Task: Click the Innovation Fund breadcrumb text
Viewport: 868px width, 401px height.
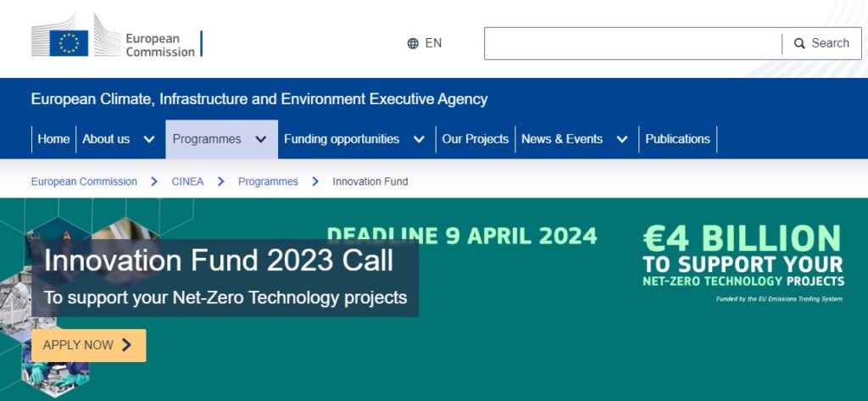Action: pos(370,181)
